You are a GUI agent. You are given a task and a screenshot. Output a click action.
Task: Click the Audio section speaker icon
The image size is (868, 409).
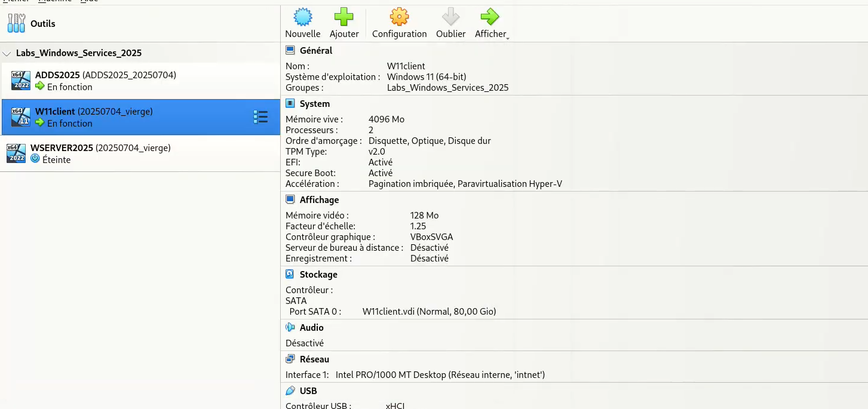coord(290,327)
